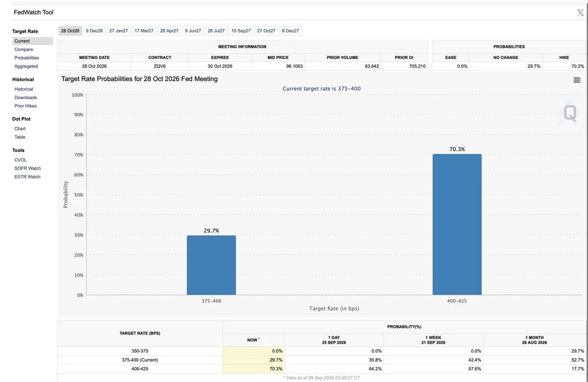Click the 400-425 probability bar

(x=457, y=225)
